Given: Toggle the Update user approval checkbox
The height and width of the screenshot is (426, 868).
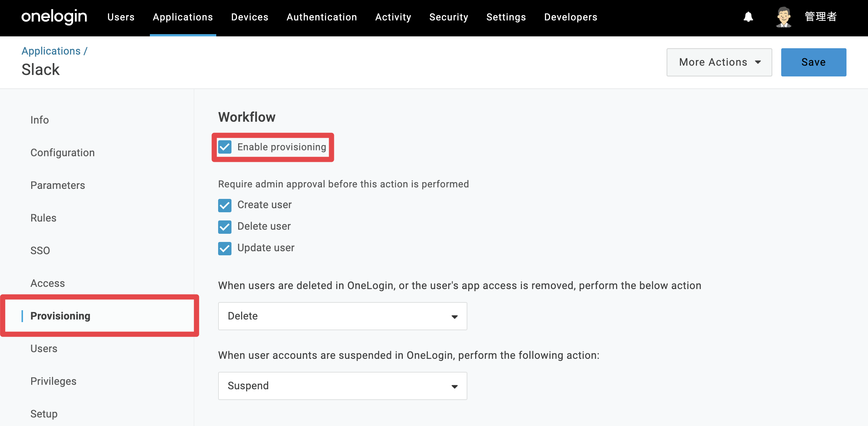Looking at the screenshot, I should [x=225, y=248].
